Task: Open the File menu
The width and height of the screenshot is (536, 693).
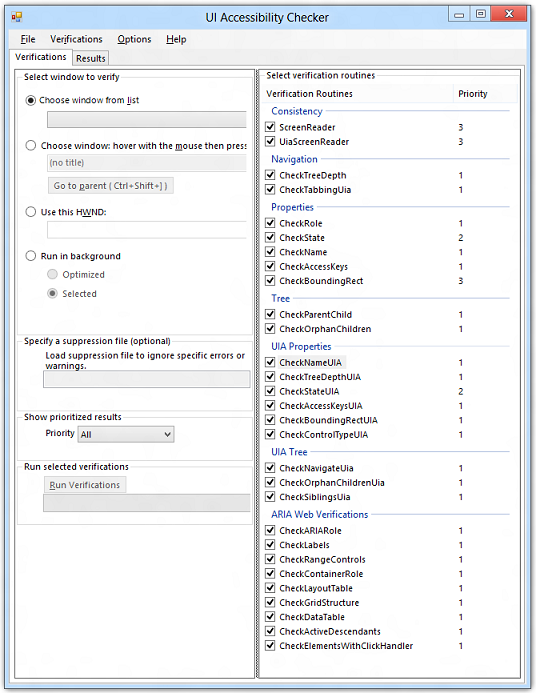Action: (x=28, y=39)
